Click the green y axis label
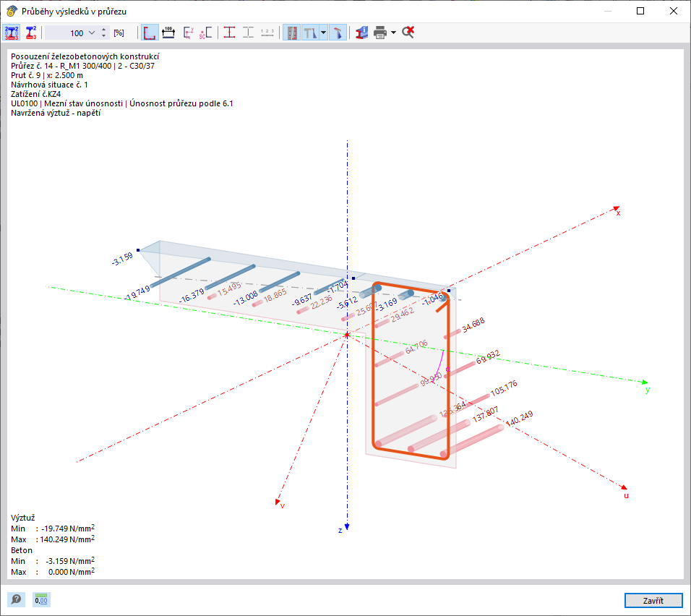 coord(648,390)
